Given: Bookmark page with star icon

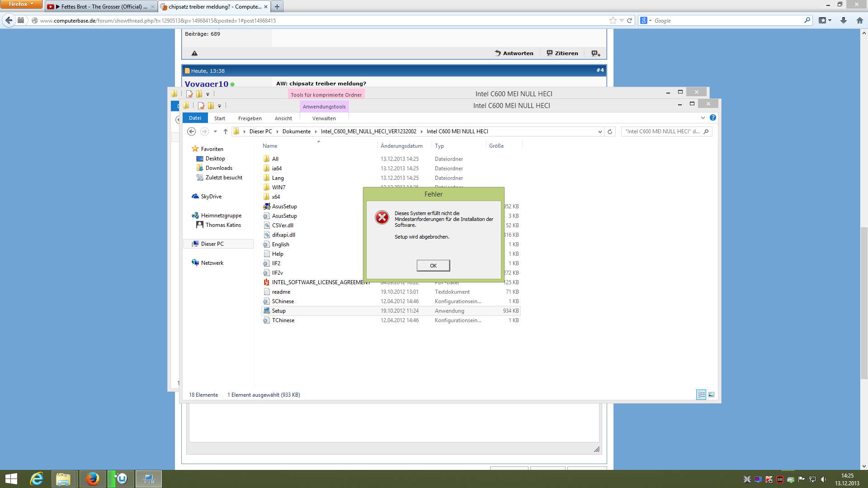Looking at the screenshot, I should tap(613, 20).
